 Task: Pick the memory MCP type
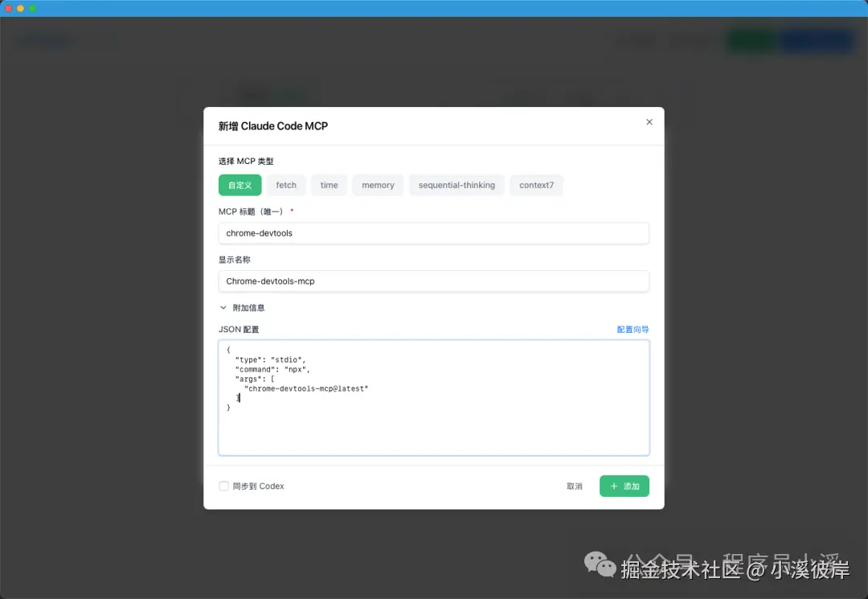378,185
